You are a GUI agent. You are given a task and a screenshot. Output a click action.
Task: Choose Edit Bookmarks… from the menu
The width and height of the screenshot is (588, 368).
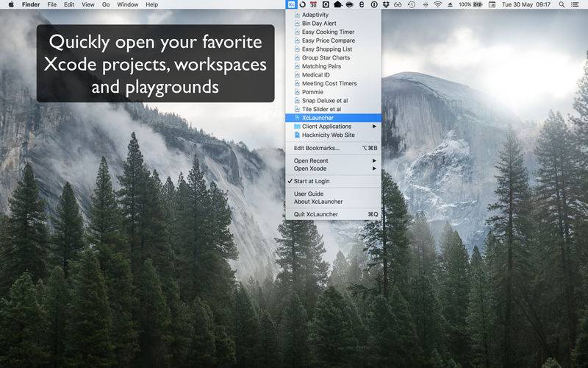(333, 148)
